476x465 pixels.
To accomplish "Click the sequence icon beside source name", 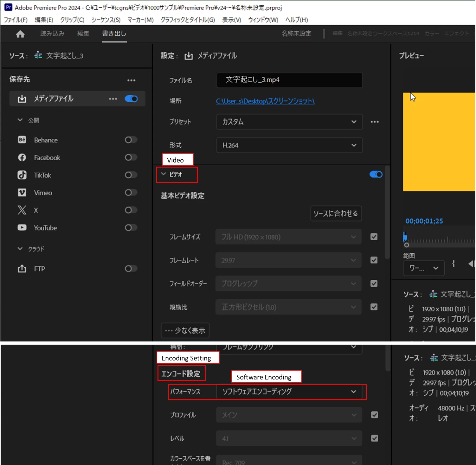I will point(38,55).
